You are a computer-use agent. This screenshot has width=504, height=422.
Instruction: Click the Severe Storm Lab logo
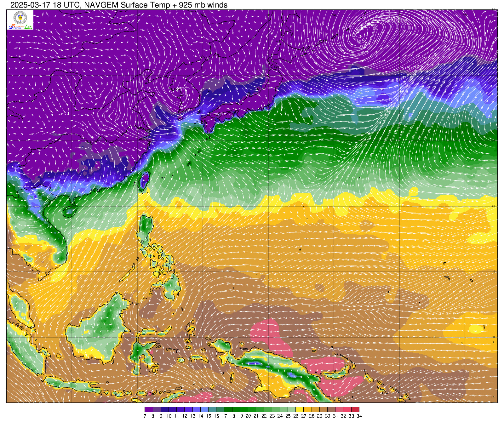(x=20, y=27)
